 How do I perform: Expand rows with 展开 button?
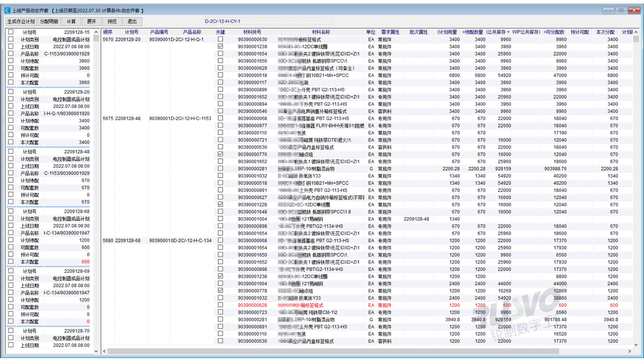(x=91, y=21)
